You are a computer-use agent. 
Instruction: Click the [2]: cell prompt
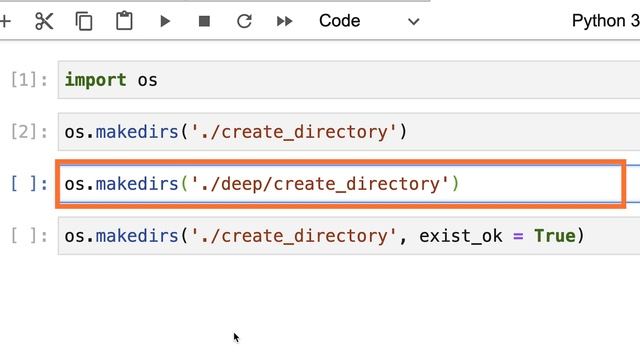coord(29,132)
